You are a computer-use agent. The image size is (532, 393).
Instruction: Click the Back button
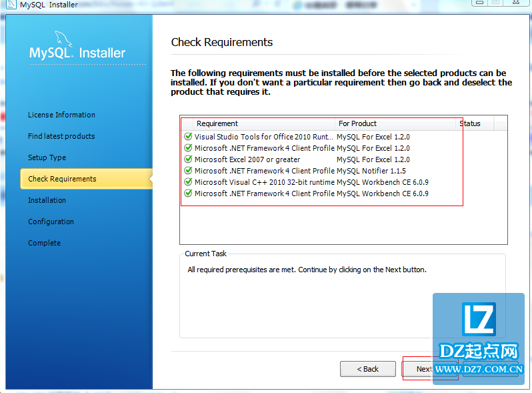(368, 369)
